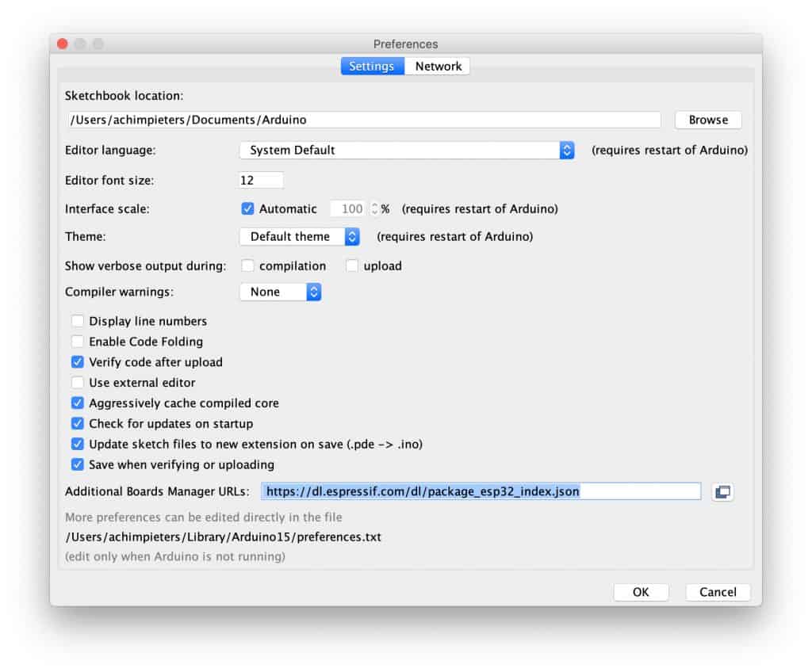The width and height of the screenshot is (812, 672).
Task: Confirm preferences with OK button
Action: [641, 592]
